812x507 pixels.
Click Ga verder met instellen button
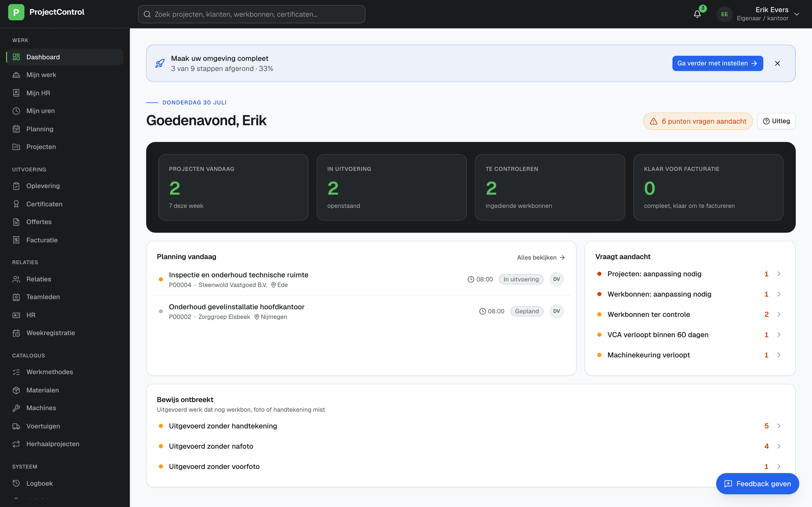pos(717,63)
